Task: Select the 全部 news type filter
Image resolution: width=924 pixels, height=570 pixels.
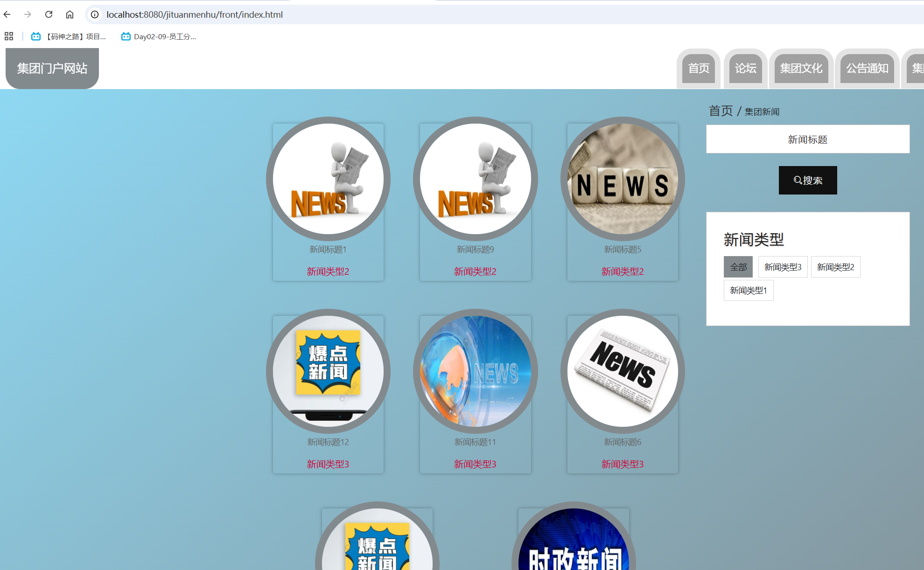Action: (738, 267)
